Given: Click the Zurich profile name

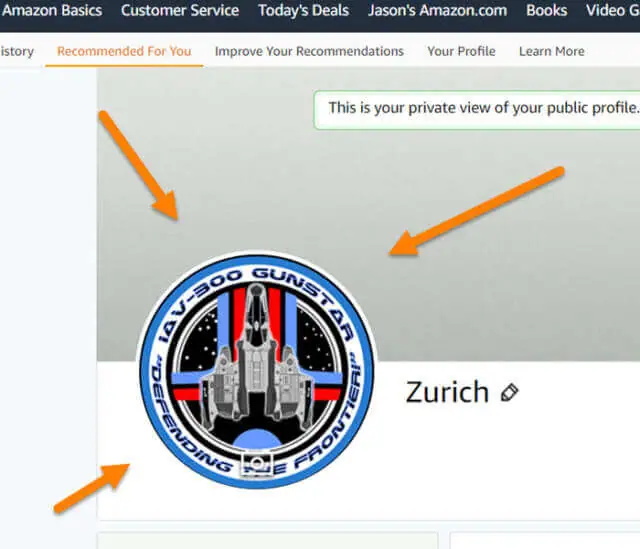Looking at the screenshot, I should (447, 392).
